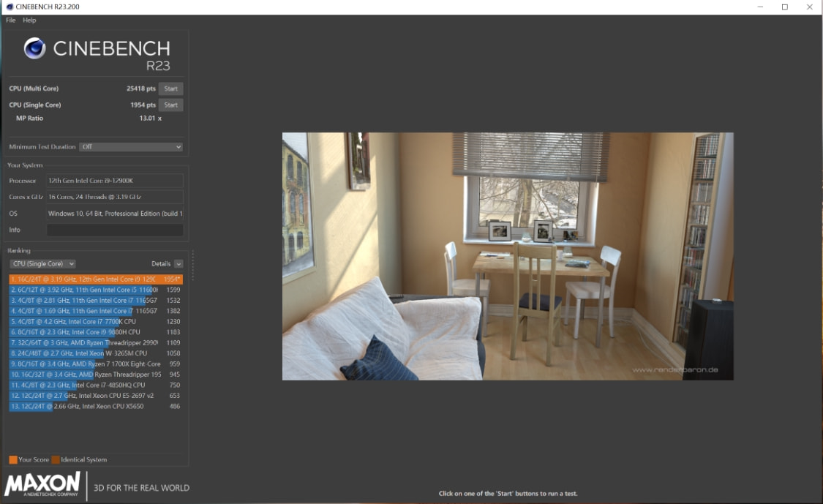This screenshot has height=504, width=823.
Task: Click the brown Identical System legend swatch
Action: coord(56,460)
